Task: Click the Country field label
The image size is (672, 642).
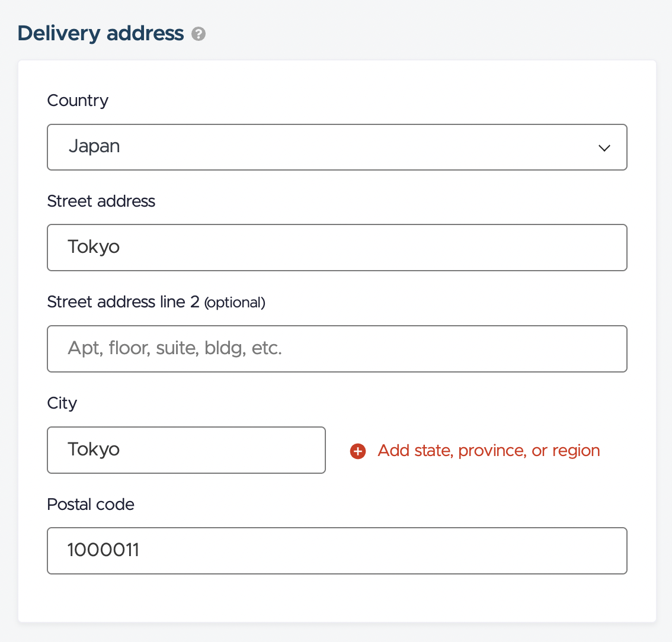Action: 78,101
